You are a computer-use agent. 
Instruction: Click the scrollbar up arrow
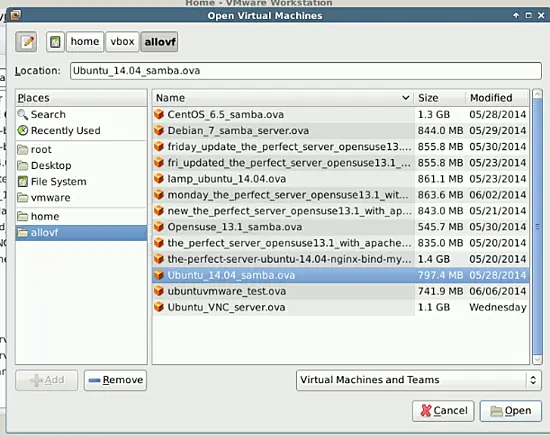coord(537,94)
